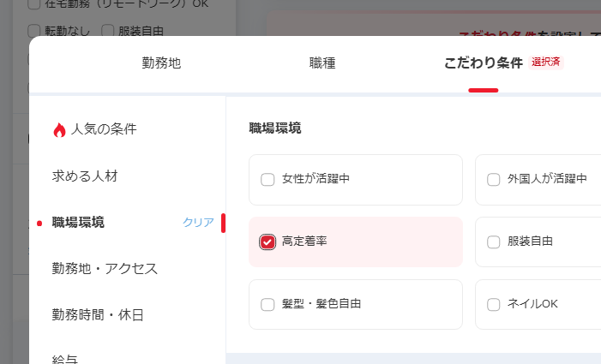Select the 職場環境 sidebar category
The width and height of the screenshot is (601, 364).
point(79,223)
